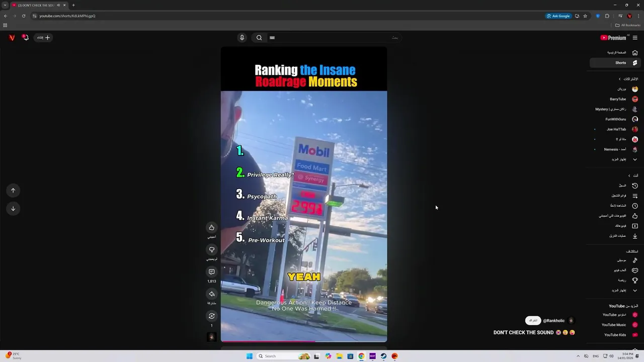Open the comments showing 1,813
Viewport: 644px width, 362px height.
coord(212,271)
